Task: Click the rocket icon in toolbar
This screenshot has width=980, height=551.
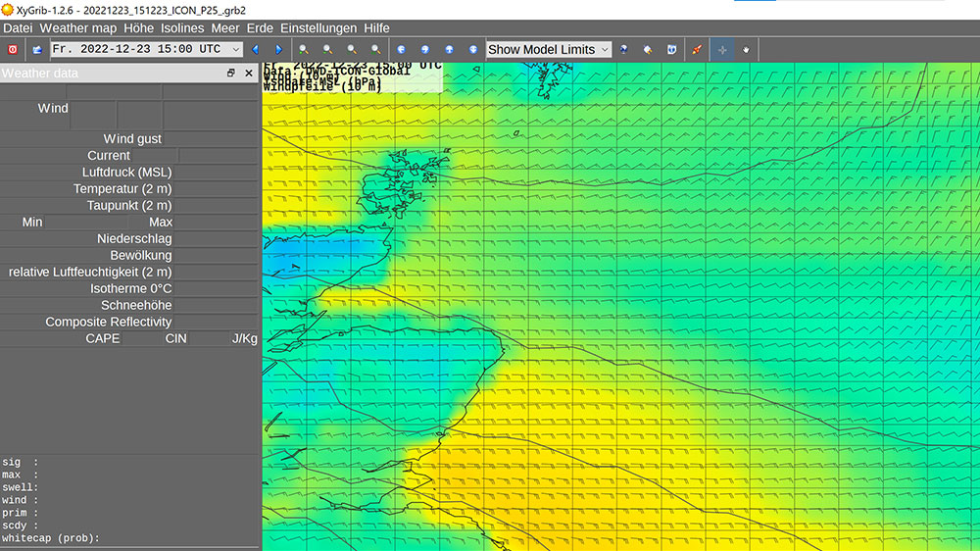Action: pos(696,49)
